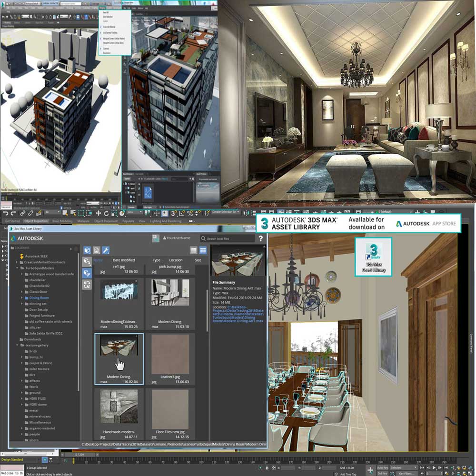Toggle the Auto Key button
Image resolution: width=476 pixels, height=476 pixels.
382,467
